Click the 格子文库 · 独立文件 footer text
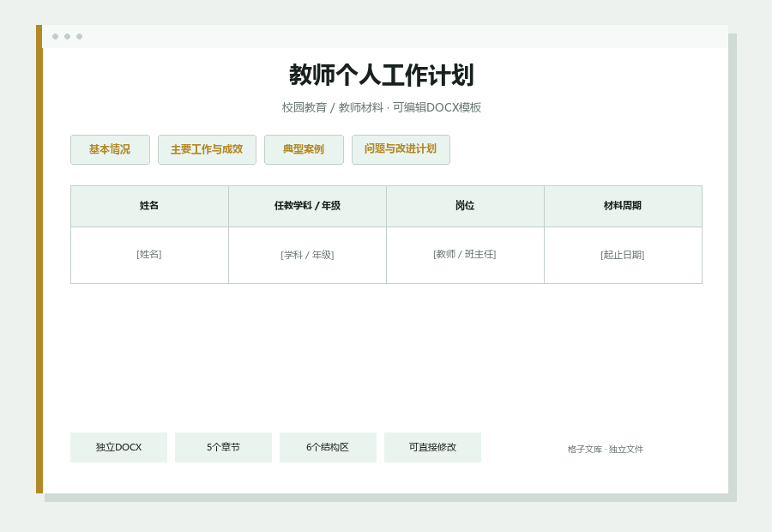Image resolution: width=772 pixels, height=532 pixels. coord(605,450)
